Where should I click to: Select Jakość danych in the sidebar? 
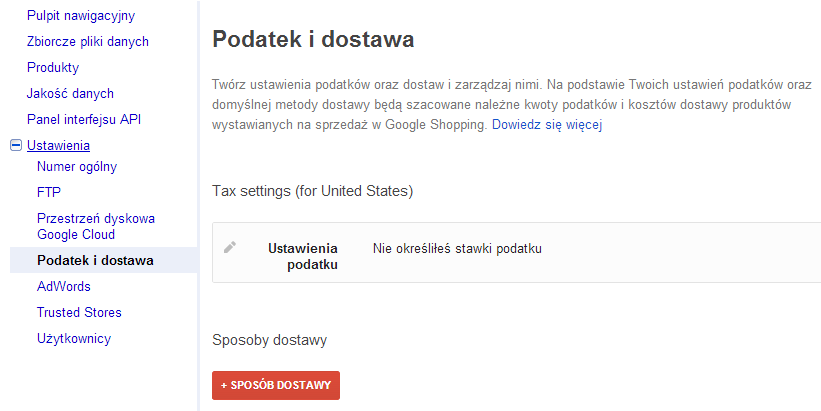click(x=71, y=94)
